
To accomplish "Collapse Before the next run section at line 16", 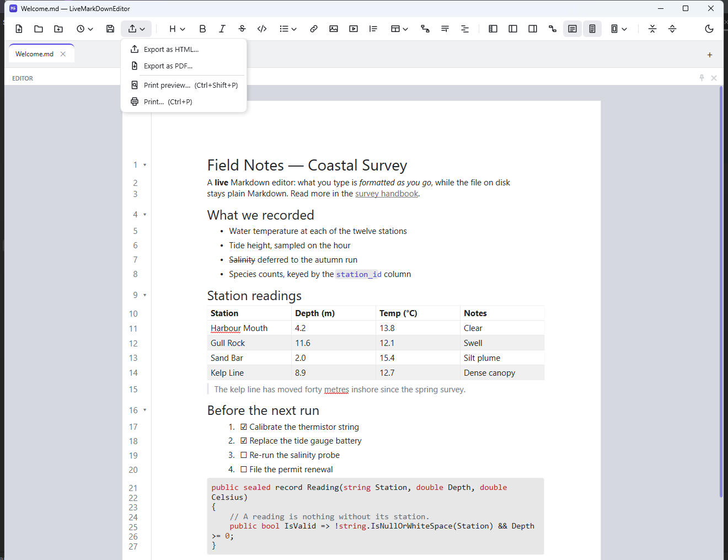I will click(x=145, y=410).
